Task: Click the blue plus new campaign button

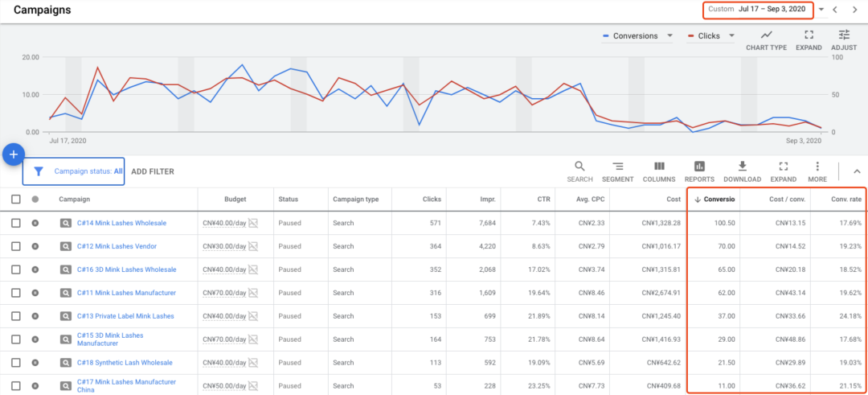Action: point(14,154)
